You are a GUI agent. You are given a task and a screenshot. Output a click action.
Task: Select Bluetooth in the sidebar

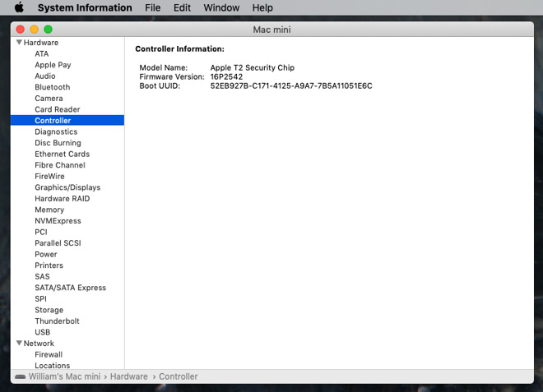point(53,87)
